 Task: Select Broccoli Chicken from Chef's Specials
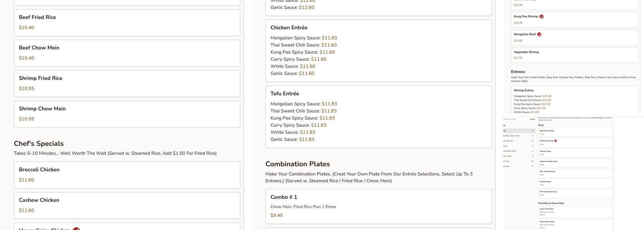[127, 175]
